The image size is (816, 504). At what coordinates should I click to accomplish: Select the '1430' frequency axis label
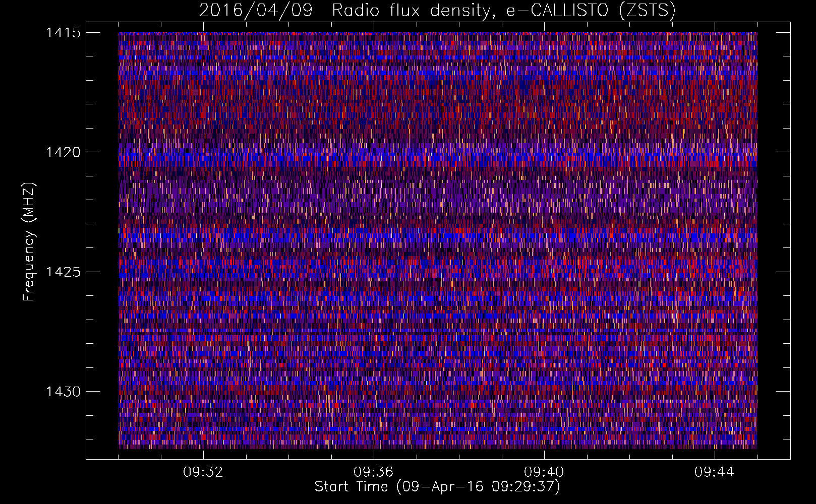coord(63,392)
